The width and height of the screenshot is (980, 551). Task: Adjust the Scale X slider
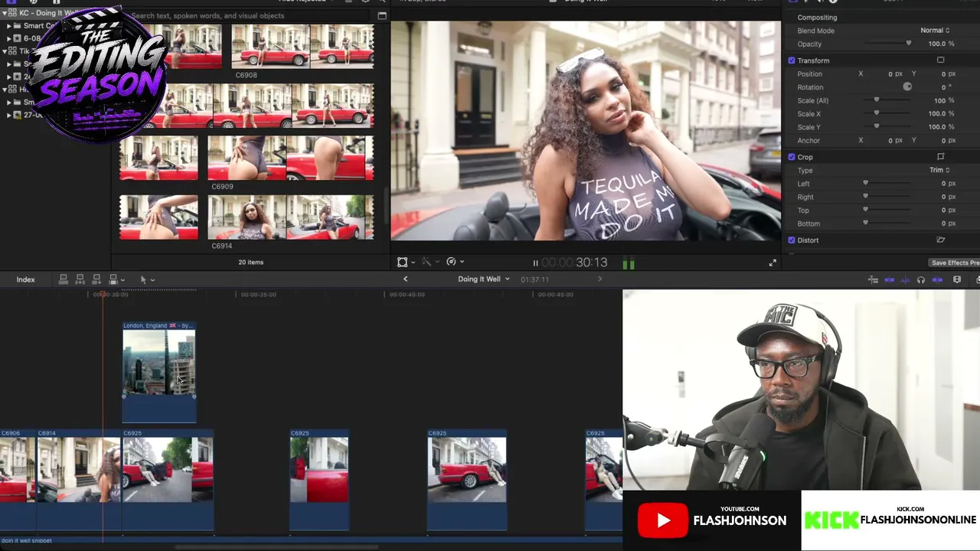click(877, 114)
